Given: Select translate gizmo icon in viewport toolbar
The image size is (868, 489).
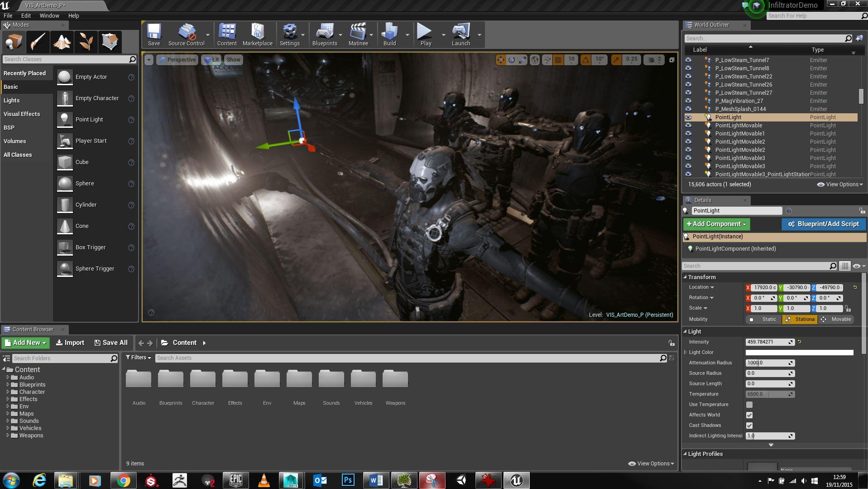Looking at the screenshot, I should [500, 59].
